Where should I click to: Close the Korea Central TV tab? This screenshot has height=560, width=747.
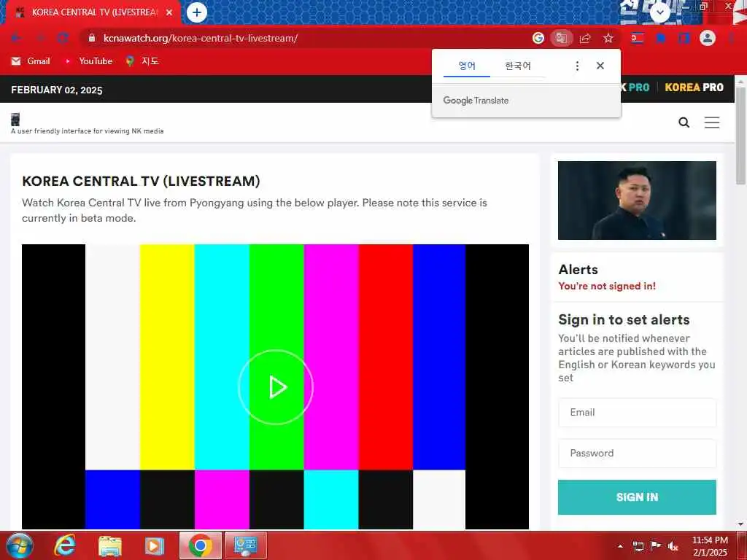tap(169, 12)
